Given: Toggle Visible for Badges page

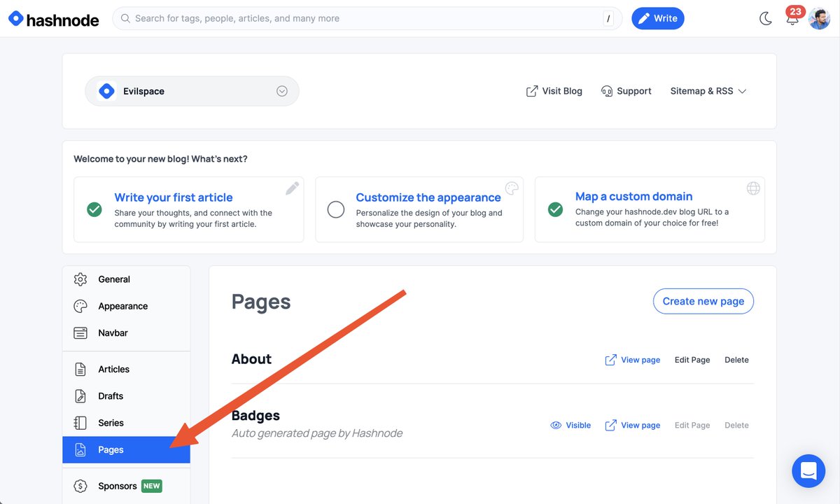Looking at the screenshot, I should 570,425.
